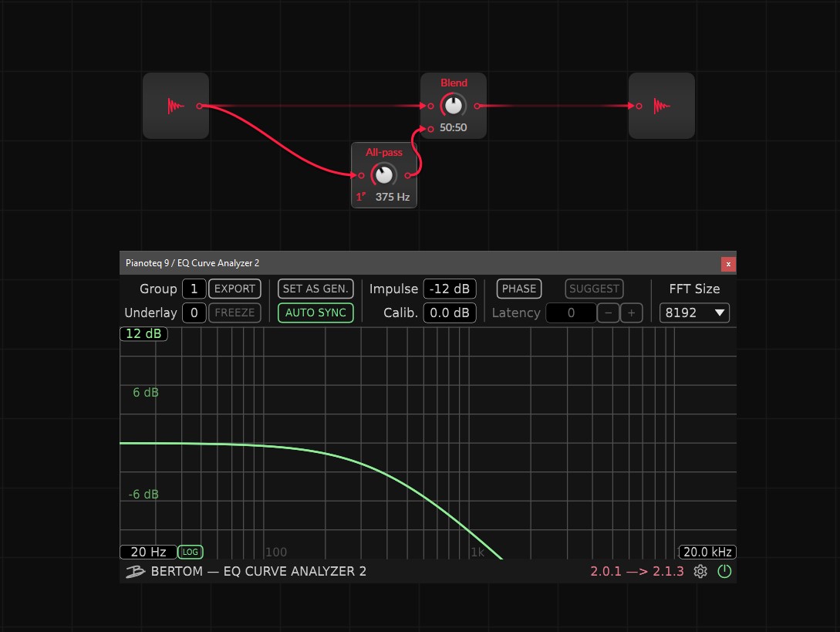Click the FREEZE button
840x632 pixels.
(x=234, y=313)
